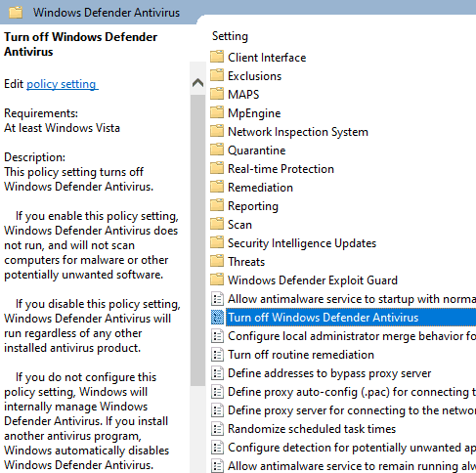Click the Windows Defender Antivirus header title
This screenshot has width=476, height=473.
click(x=107, y=13)
